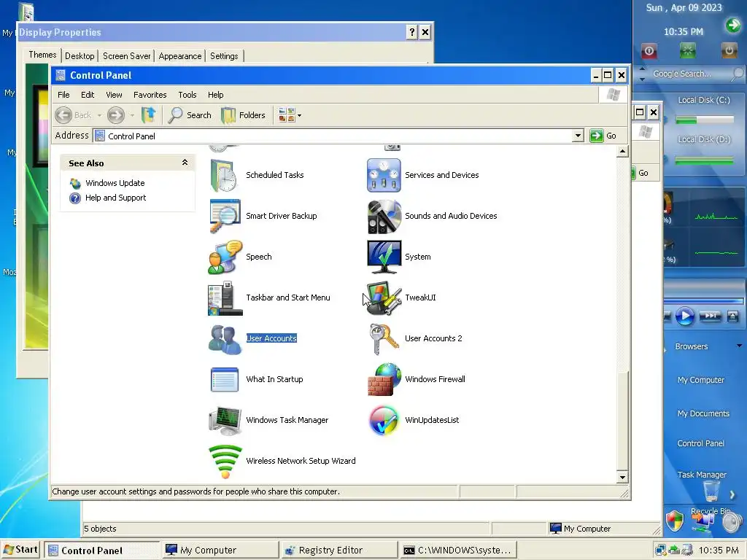Open the Favorites menu
Viewport: 747px width, 560px height.
(x=150, y=95)
